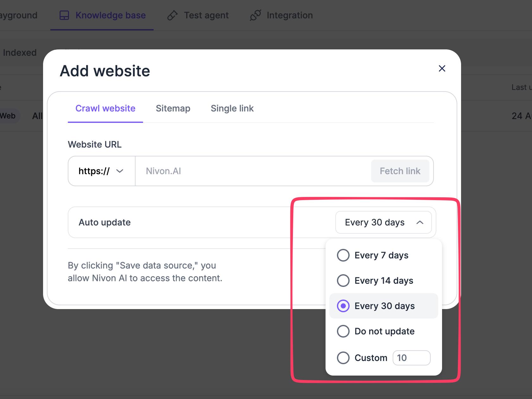Open the https:// protocol dropdown
This screenshot has width=532, height=399.
coord(101,171)
